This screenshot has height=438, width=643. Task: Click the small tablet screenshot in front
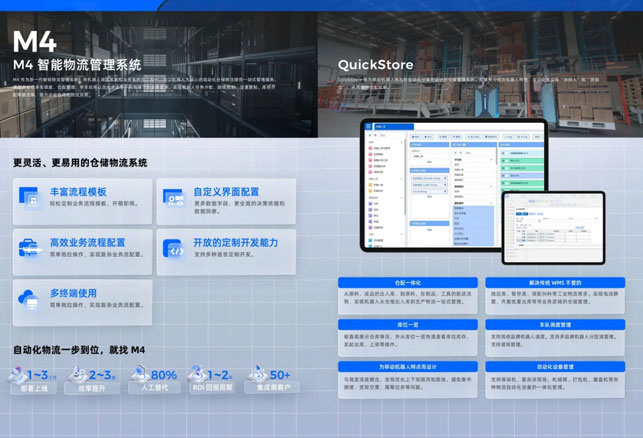click(554, 228)
